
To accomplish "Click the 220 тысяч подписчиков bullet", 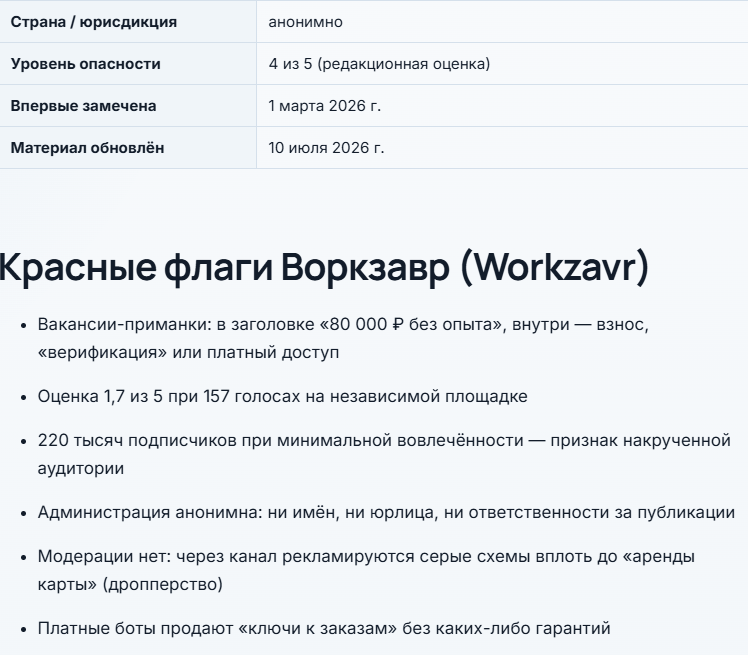I will [x=384, y=454].
